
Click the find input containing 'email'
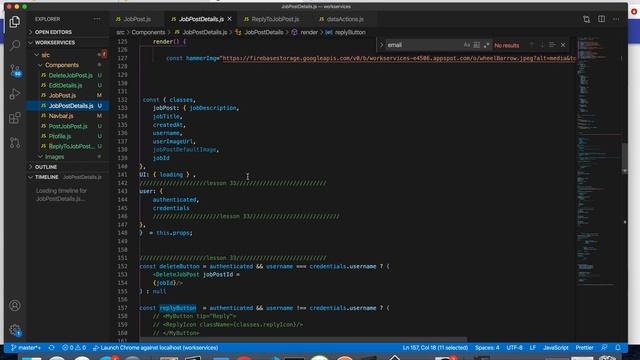point(424,45)
